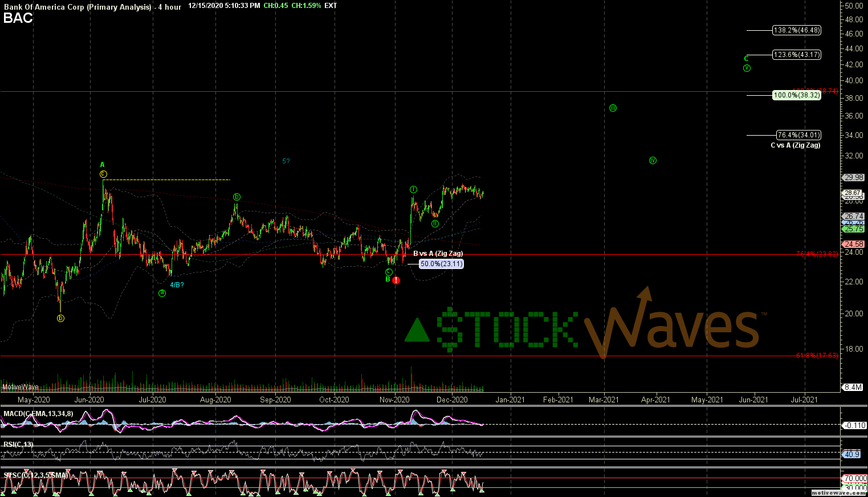This screenshot has height=497, width=868.
Task: Click red 61.8%(17.63) level label
Action: (x=817, y=356)
